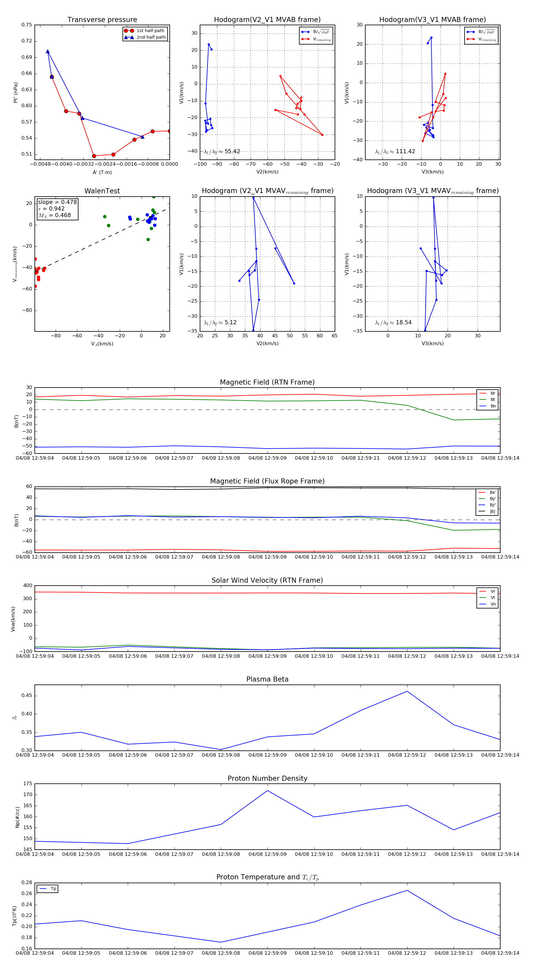Click the 'Hodogram(V3_V1 MVAB frame)' title
Screen dimensions: 535x980
tap(432, 20)
